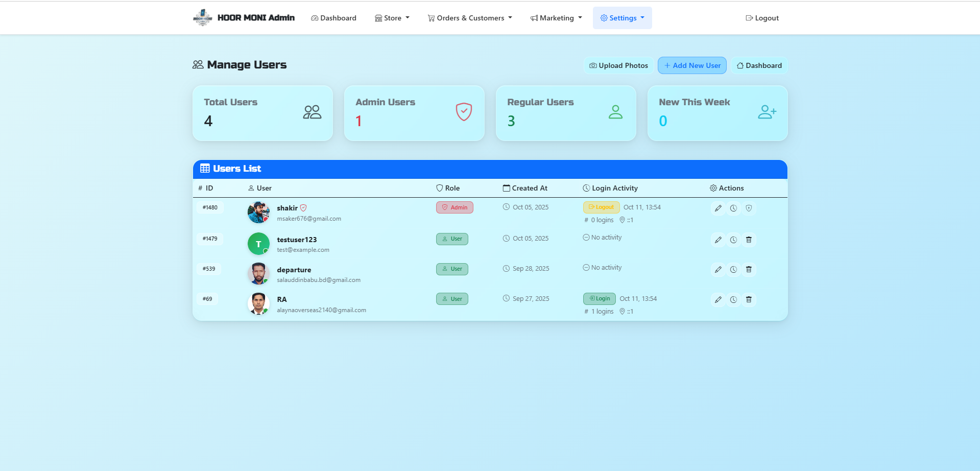The width and height of the screenshot is (980, 471).
Task: Click the HOOR MONI Admin brand title
Action: click(x=256, y=18)
